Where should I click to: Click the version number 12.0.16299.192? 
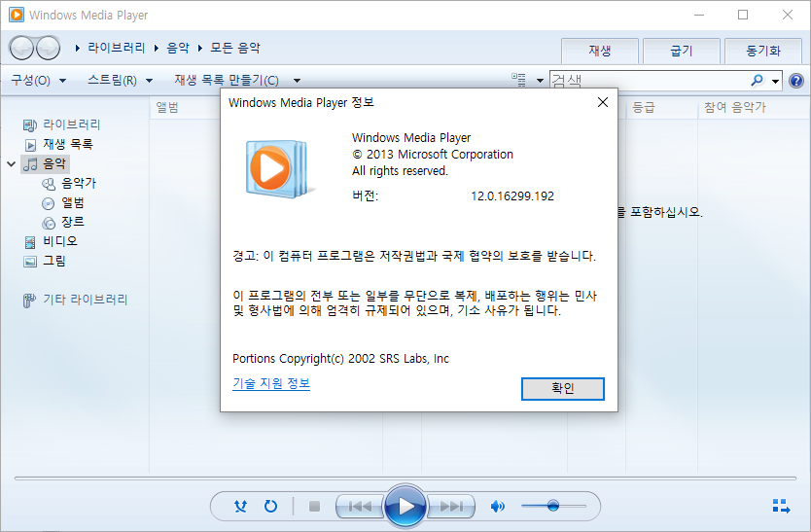tap(512, 196)
